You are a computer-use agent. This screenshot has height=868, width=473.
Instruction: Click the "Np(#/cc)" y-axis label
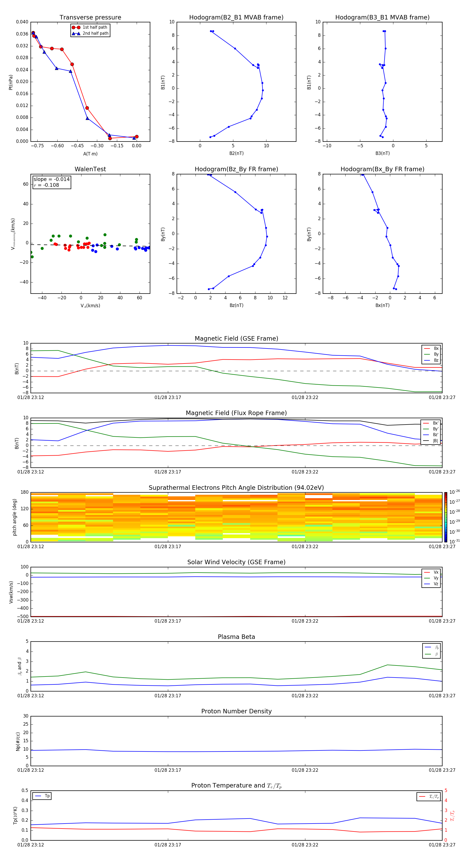click(18, 741)
